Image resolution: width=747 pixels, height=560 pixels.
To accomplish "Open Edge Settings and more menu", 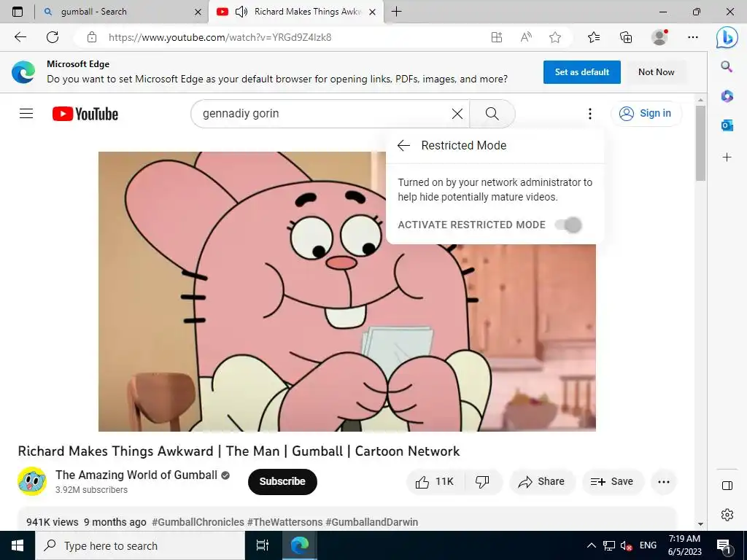I will tap(693, 37).
